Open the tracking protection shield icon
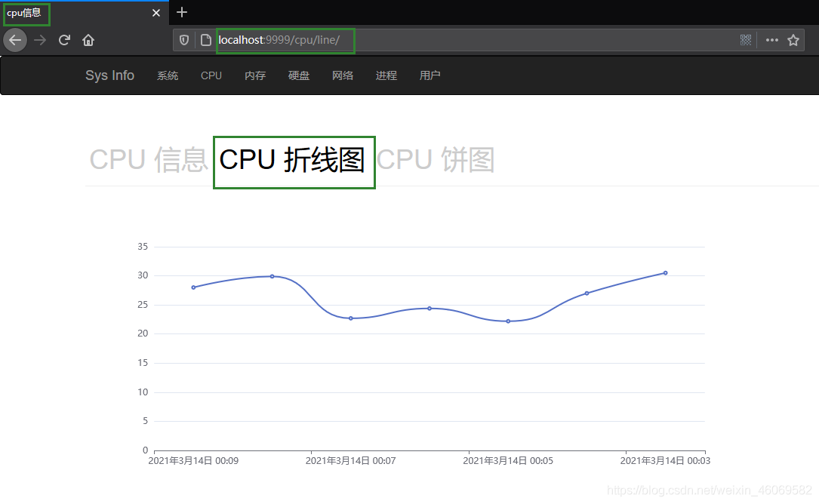Image resolution: width=819 pixels, height=504 pixels. [184, 40]
